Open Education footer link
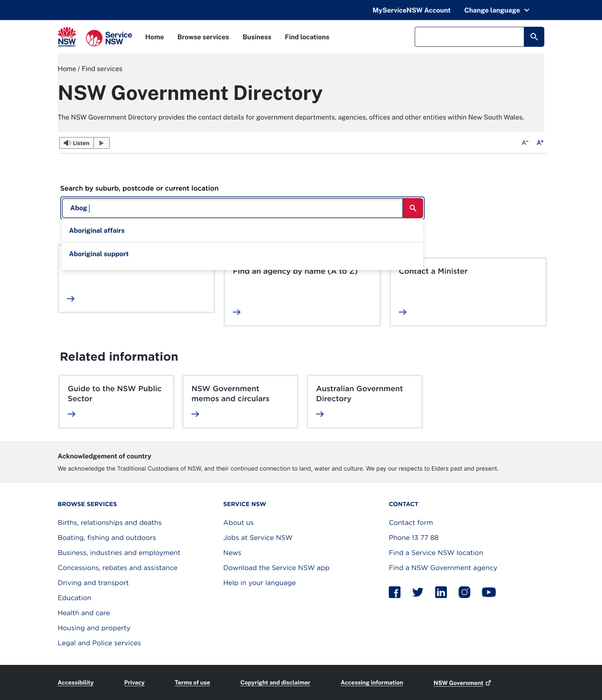 (x=74, y=598)
